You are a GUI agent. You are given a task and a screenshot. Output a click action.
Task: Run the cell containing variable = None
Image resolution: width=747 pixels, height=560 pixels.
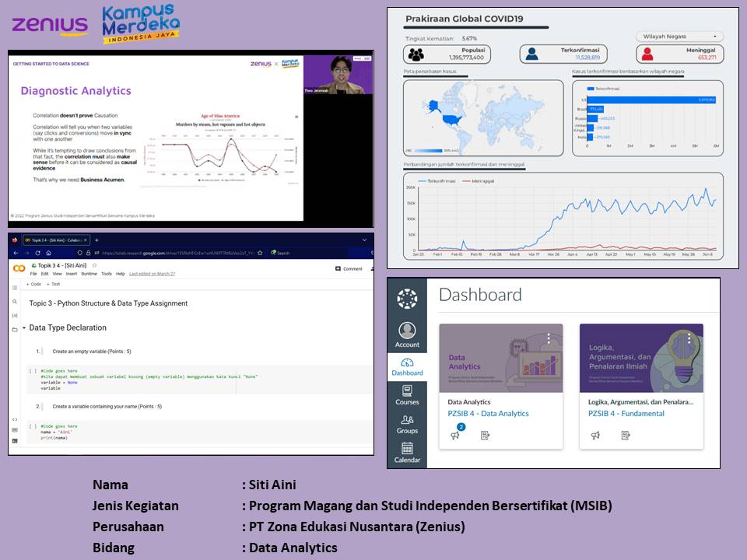click(x=33, y=371)
